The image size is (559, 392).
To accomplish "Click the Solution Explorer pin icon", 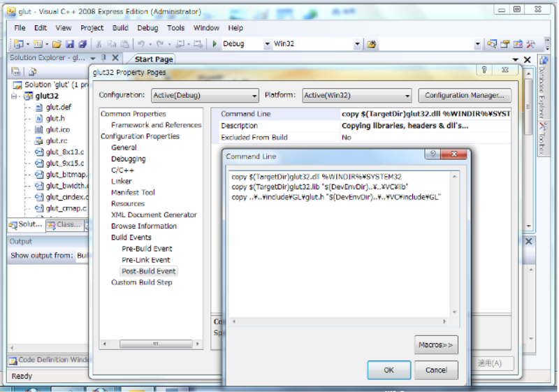I will pos(103,59).
